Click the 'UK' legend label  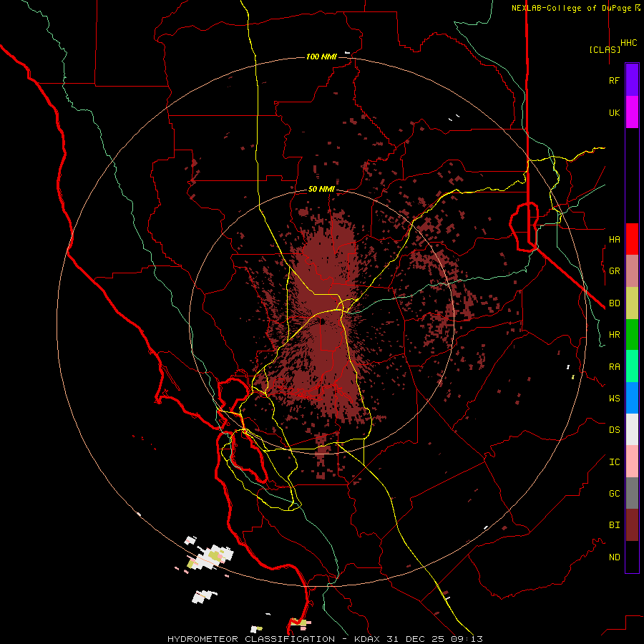(x=614, y=112)
